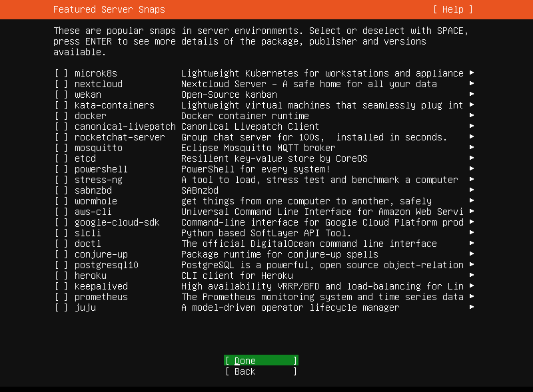Image resolution: width=533 pixels, height=392 pixels.
Task: Select the stress-ng checkbox
Action: 61,180
